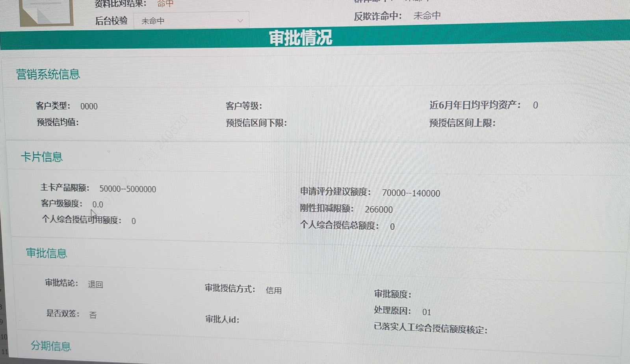Click the 客户等级 label

pyautogui.click(x=243, y=106)
